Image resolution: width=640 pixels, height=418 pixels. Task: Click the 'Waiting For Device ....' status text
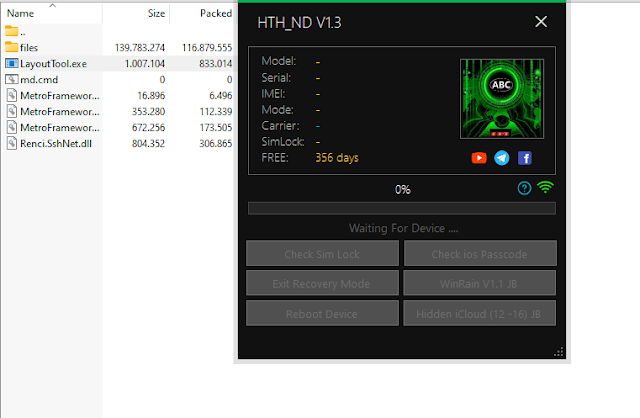(x=403, y=228)
